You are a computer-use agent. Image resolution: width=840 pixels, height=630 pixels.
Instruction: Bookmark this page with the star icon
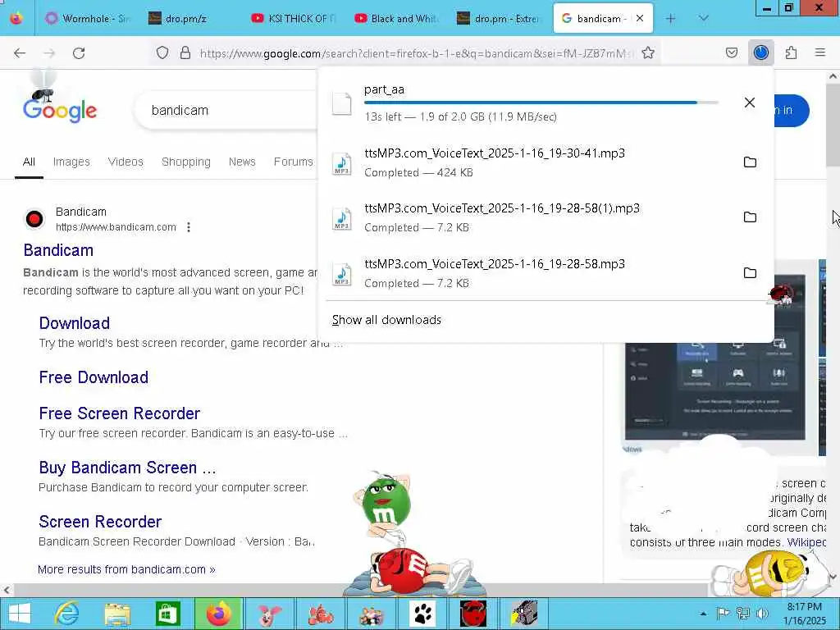648,52
